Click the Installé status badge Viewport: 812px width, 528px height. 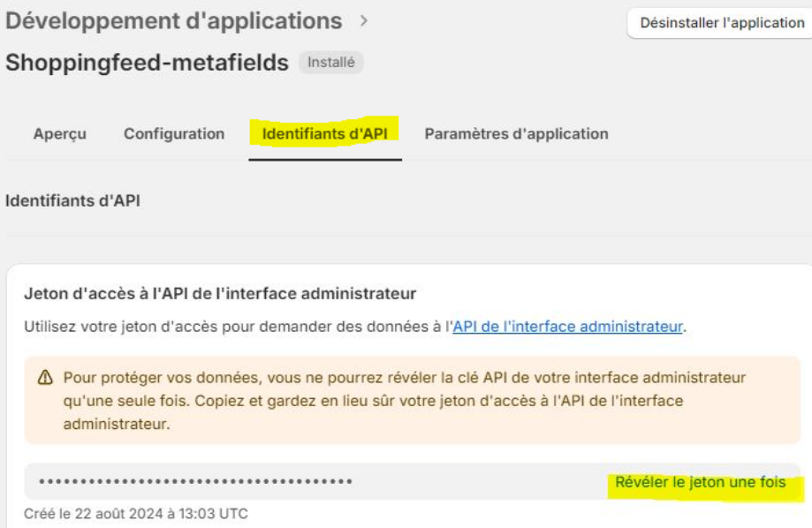(x=331, y=63)
